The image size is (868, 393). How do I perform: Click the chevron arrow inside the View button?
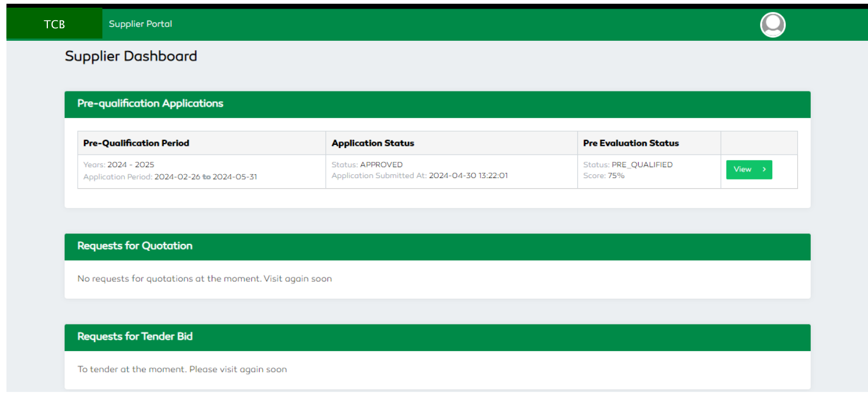[764, 169]
